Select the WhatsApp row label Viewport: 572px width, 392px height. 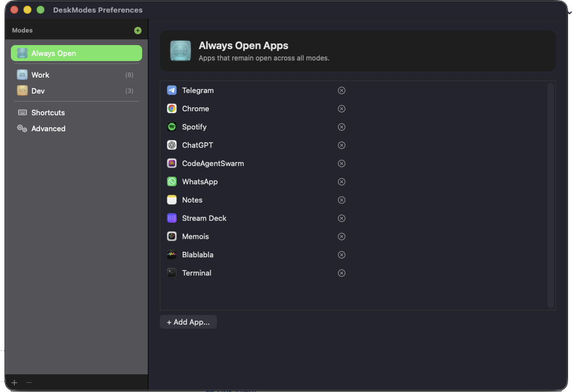[200, 181]
